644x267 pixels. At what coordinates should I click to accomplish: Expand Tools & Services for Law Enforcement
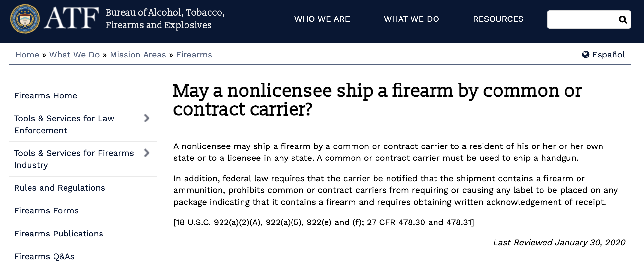click(147, 118)
